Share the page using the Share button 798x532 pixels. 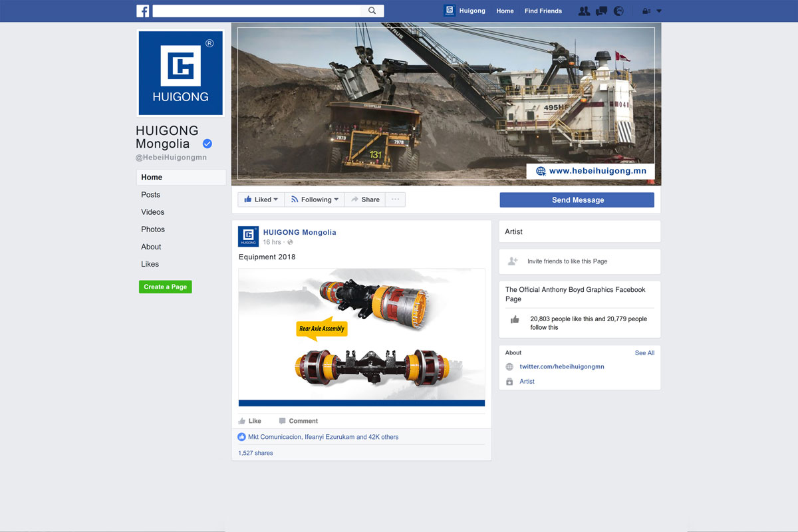click(x=365, y=199)
